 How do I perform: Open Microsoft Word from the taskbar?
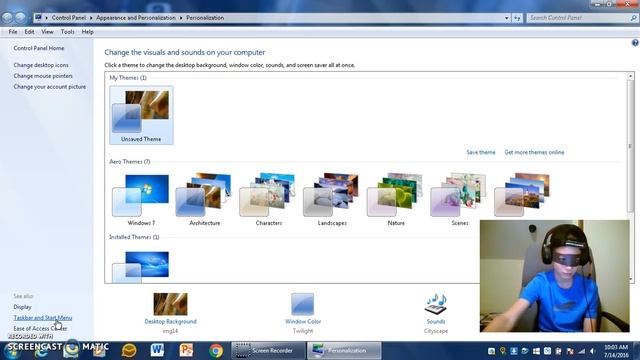157,350
